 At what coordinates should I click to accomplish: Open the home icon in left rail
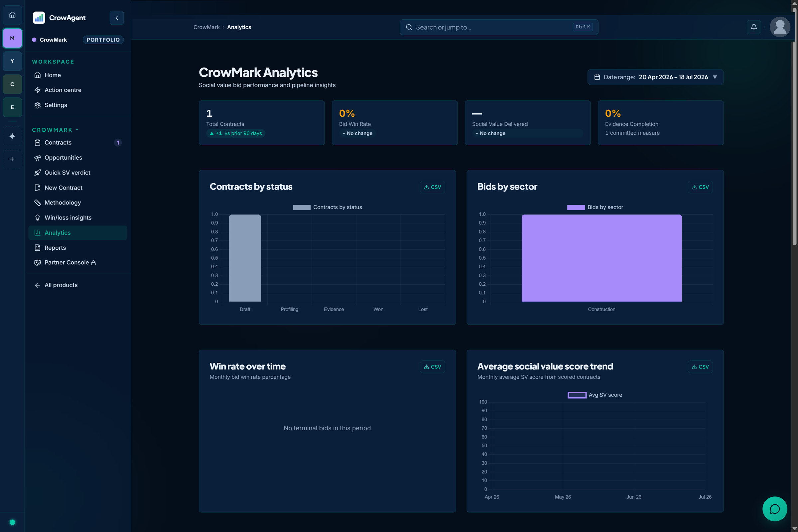click(12, 15)
